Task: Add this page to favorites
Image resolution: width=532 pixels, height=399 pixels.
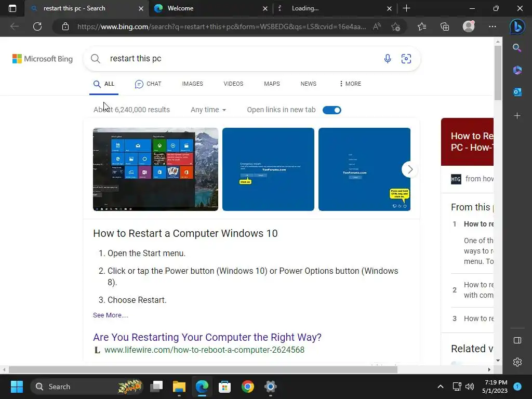Action: pos(395,26)
